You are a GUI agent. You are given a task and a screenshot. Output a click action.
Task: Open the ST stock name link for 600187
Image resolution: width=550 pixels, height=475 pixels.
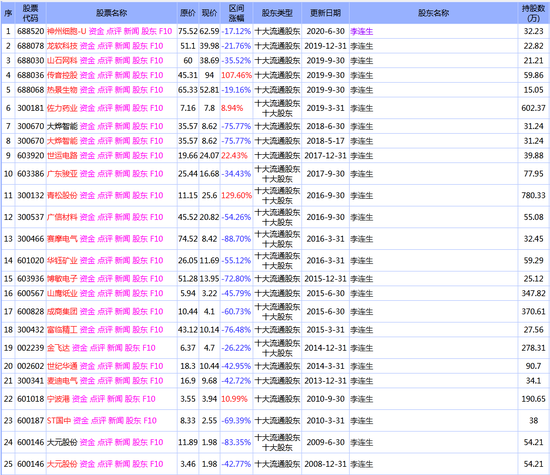[x=59, y=421]
